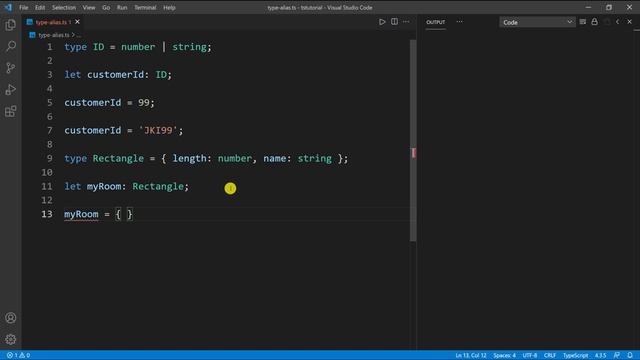Click CRLF end of line selector

coord(550,356)
